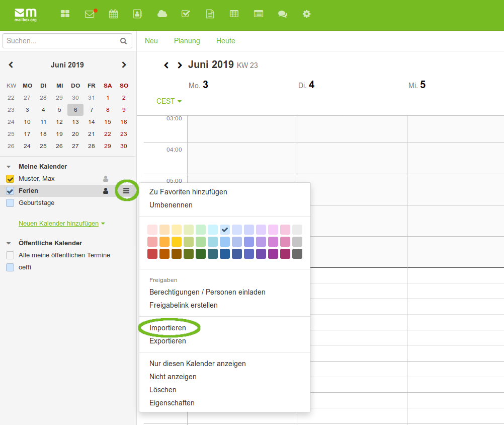The height and width of the screenshot is (425, 504).
Task: Open the CEST timezone dropdown
Action: [169, 101]
